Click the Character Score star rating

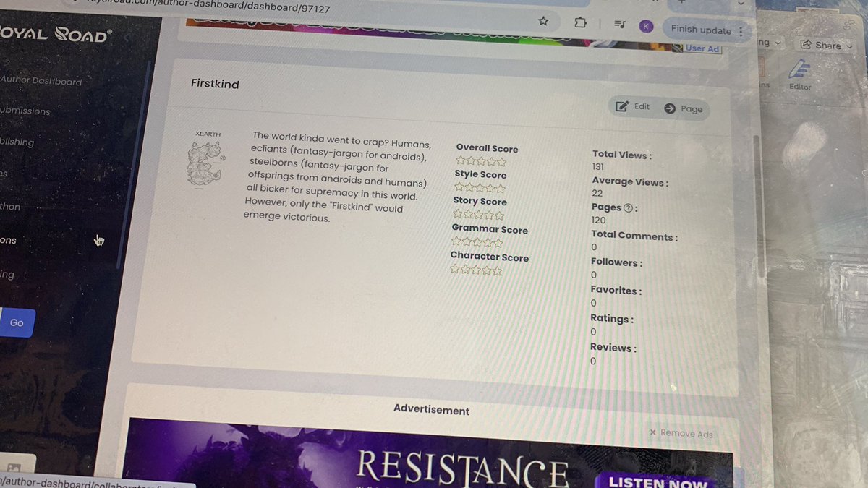[x=475, y=270]
